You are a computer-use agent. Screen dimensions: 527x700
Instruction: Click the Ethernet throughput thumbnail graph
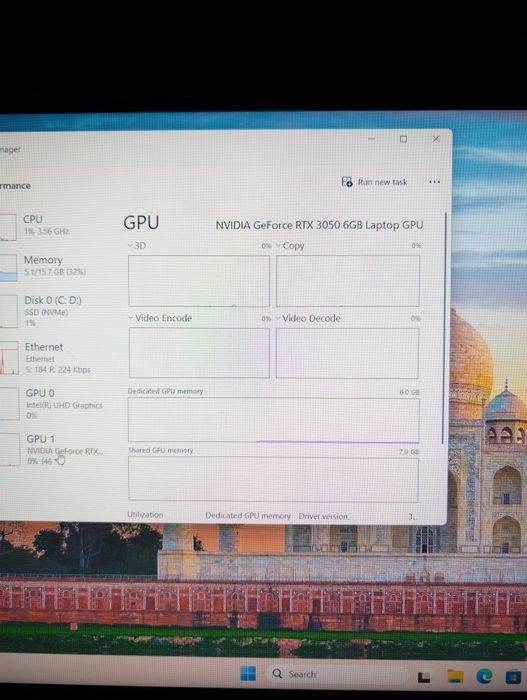coord(9,358)
